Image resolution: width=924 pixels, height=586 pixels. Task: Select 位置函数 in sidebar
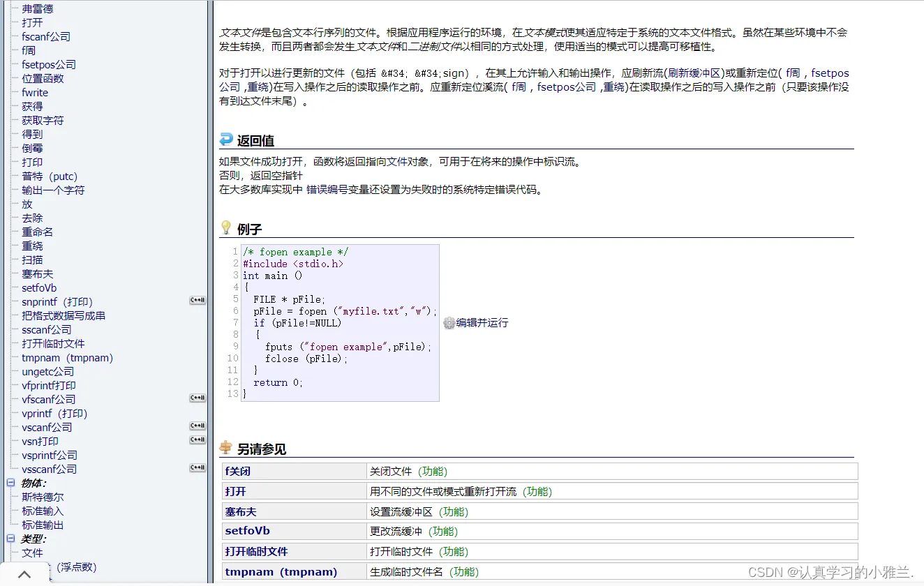[x=43, y=78]
